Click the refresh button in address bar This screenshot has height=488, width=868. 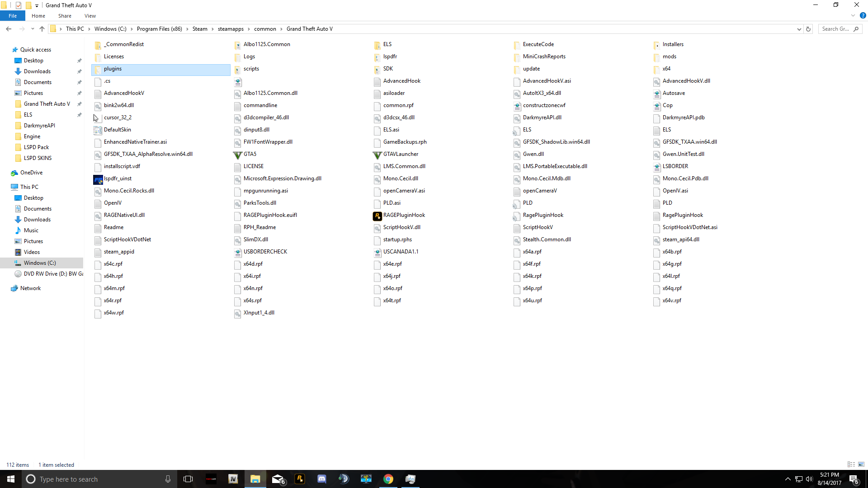(x=808, y=29)
